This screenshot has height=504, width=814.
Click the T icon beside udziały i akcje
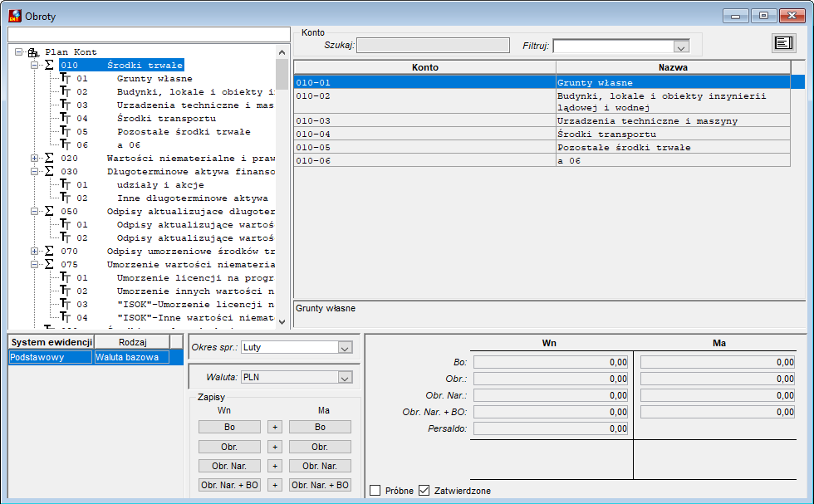point(66,185)
